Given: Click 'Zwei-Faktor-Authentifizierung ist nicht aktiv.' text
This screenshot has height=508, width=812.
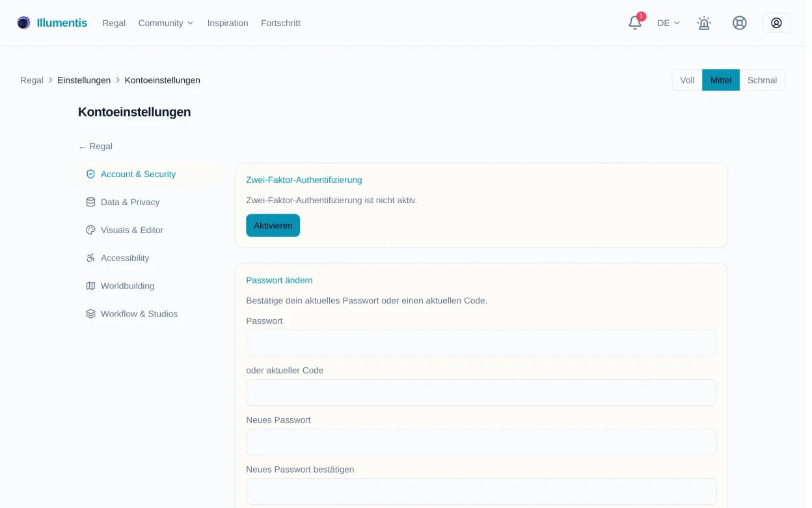Looking at the screenshot, I should point(331,200).
